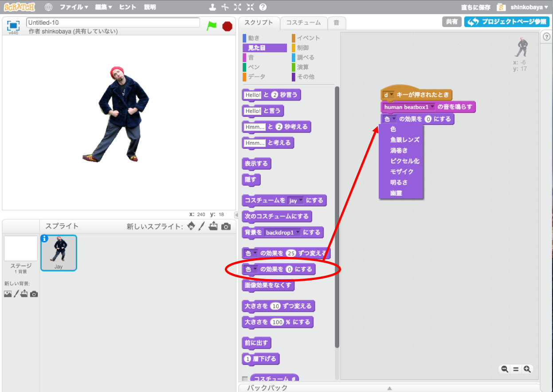Paint a new backdrop icon

click(x=16, y=294)
